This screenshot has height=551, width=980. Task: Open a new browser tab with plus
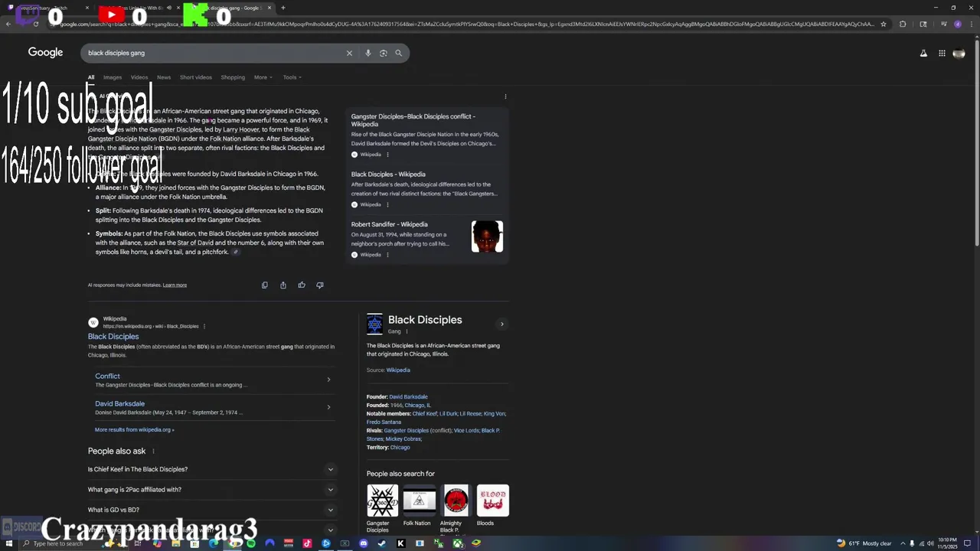283,8
